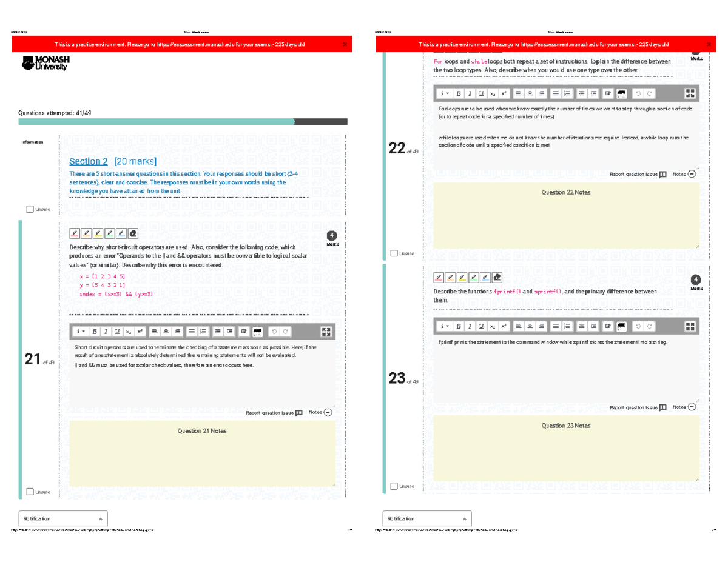Increase indent in Question 21 editor
This screenshot has height=562, width=728.
click(229, 332)
